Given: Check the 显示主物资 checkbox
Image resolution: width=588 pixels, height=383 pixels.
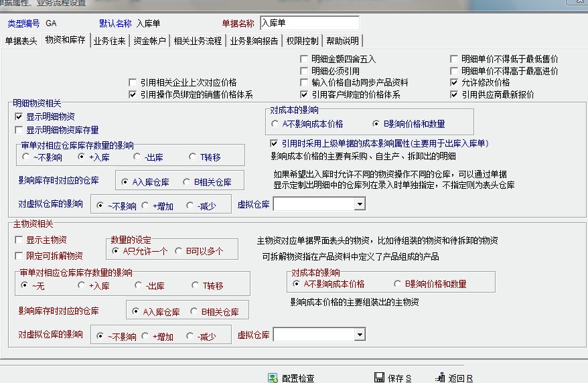Looking at the screenshot, I should pyautogui.click(x=19, y=240).
